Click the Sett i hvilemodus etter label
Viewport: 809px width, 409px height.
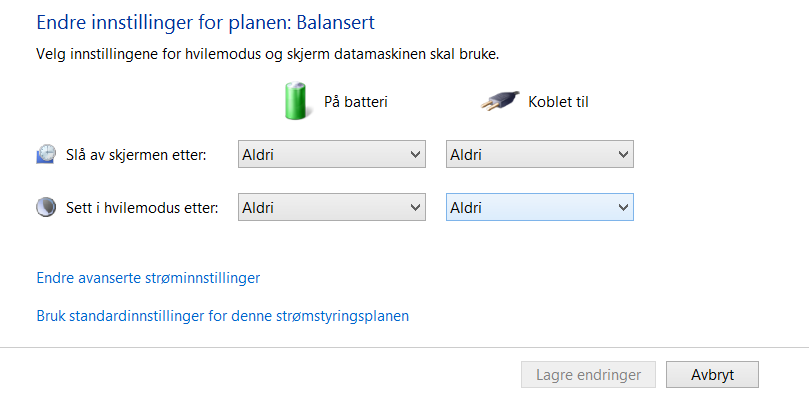click(142, 208)
